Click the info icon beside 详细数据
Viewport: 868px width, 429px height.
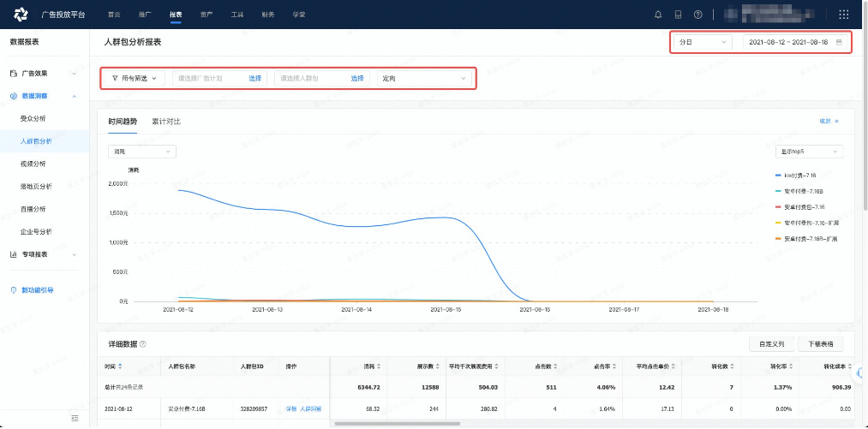pos(143,344)
